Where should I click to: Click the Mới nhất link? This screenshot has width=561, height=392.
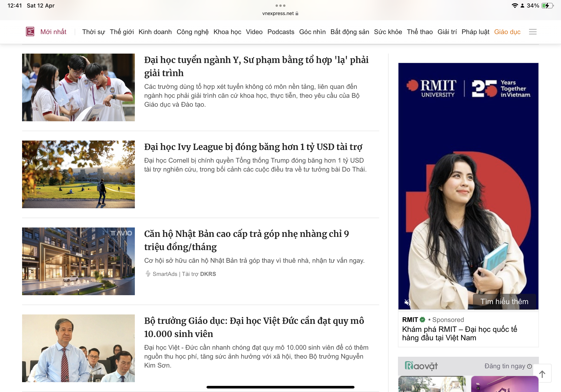click(x=54, y=31)
